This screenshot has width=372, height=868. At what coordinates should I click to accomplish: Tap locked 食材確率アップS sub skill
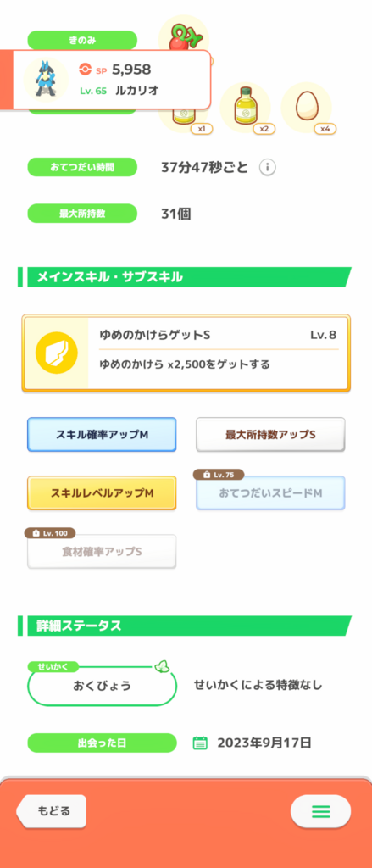pos(102,551)
